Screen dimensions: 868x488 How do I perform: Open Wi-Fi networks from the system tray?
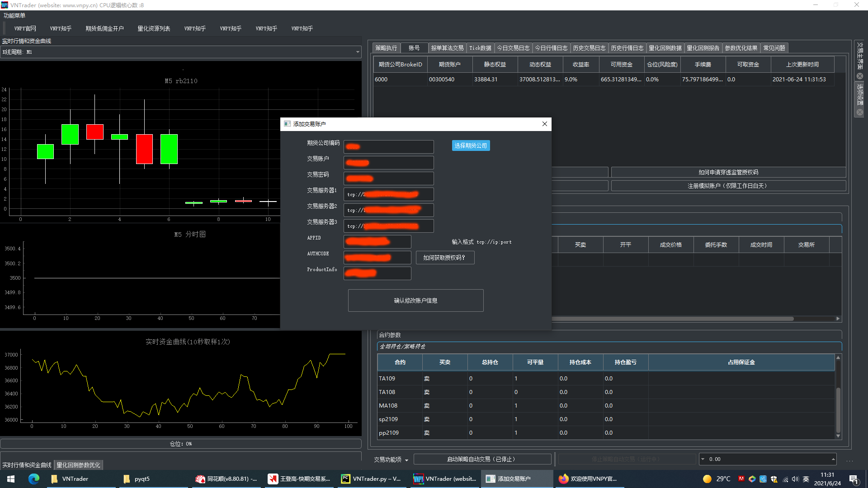tap(785, 479)
